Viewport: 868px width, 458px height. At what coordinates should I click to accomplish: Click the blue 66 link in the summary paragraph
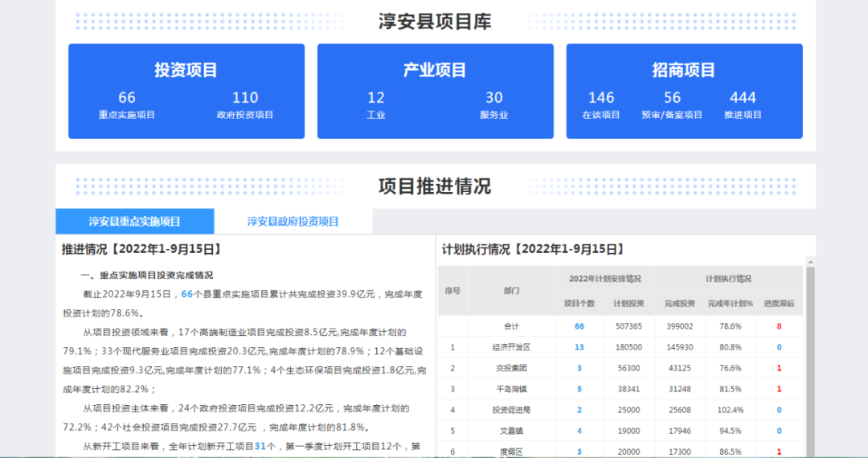pos(187,294)
